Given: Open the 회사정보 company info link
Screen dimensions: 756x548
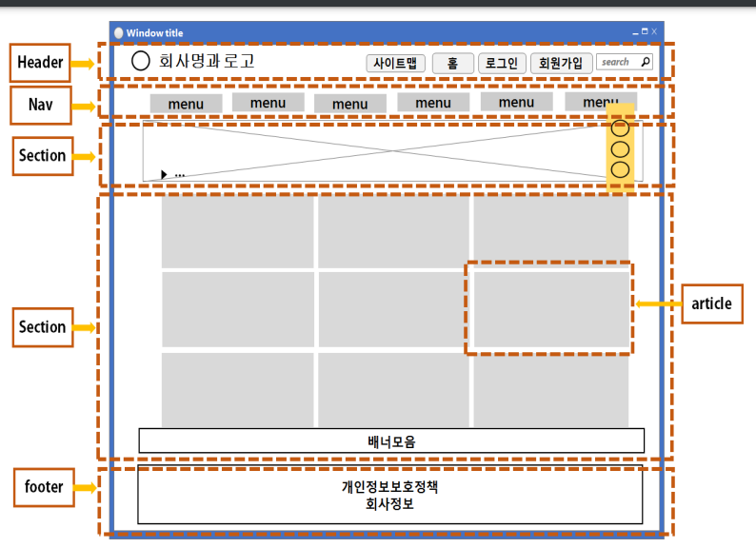Looking at the screenshot, I should point(389,504).
